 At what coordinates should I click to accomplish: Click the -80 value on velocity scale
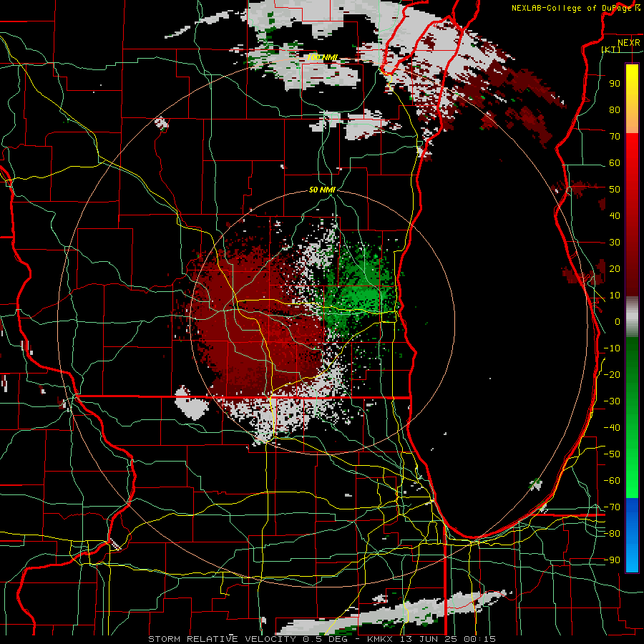[612, 534]
